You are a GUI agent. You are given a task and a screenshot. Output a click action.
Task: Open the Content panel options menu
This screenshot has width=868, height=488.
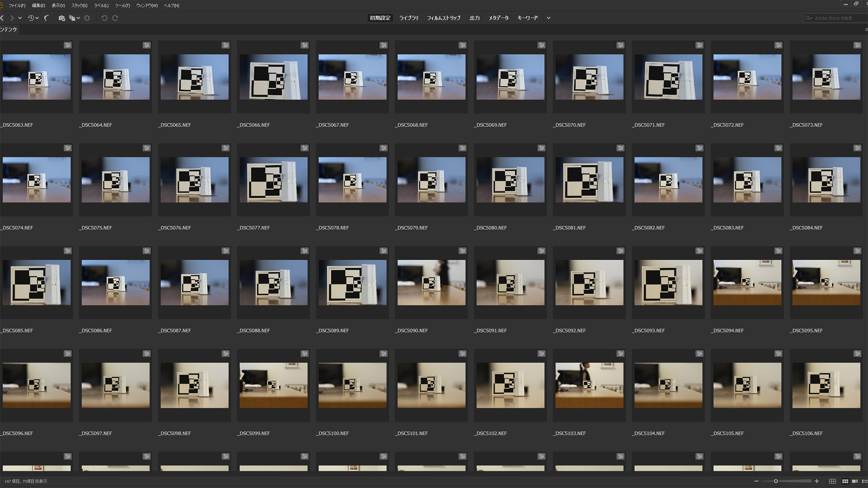click(866, 30)
